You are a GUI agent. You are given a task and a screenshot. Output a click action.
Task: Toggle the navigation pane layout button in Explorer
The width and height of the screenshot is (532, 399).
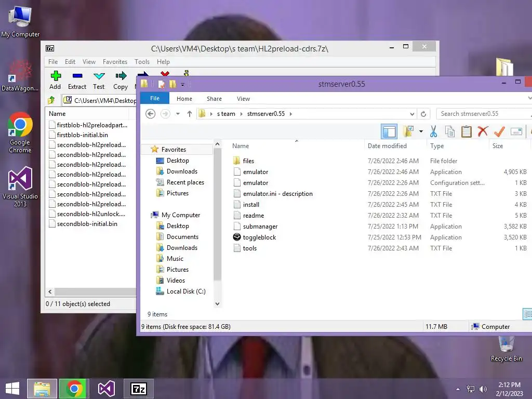pyautogui.click(x=389, y=131)
